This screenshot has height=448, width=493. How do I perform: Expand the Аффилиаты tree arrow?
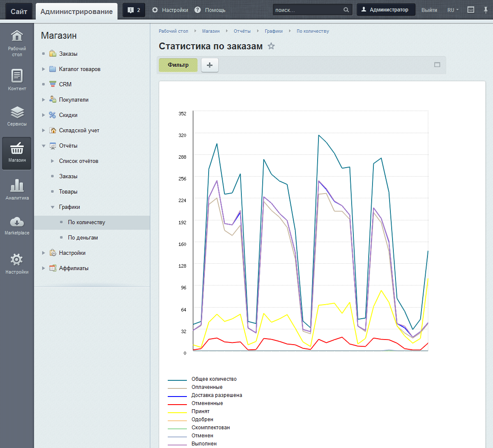(x=43, y=268)
